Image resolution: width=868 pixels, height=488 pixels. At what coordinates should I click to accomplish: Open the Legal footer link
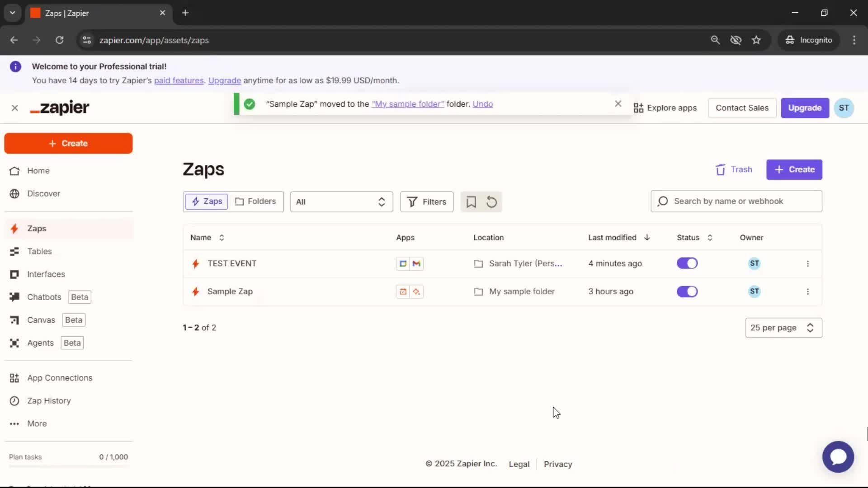coord(519,464)
